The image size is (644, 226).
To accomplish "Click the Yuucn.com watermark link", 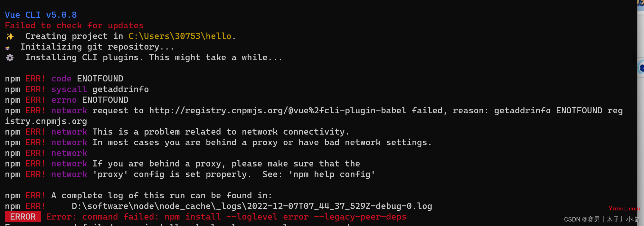I will (624, 208).
